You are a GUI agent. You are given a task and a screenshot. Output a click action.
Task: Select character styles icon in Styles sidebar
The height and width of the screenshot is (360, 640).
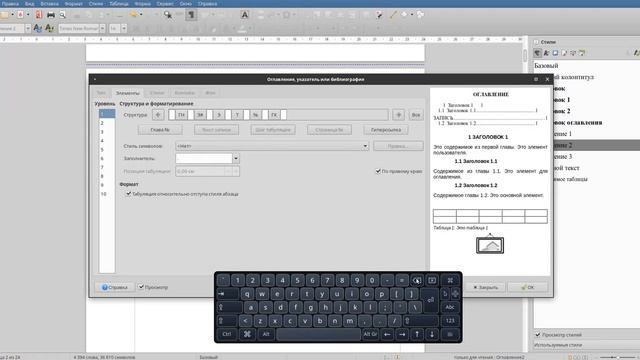pos(546,53)
